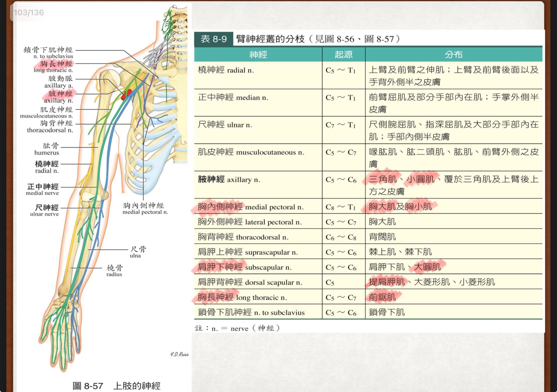Click the 圖 8-57 上肢的神經 figure caption
Image resolution: width=557 pixels, height=392 pixels.
click(x=116, y=385)
